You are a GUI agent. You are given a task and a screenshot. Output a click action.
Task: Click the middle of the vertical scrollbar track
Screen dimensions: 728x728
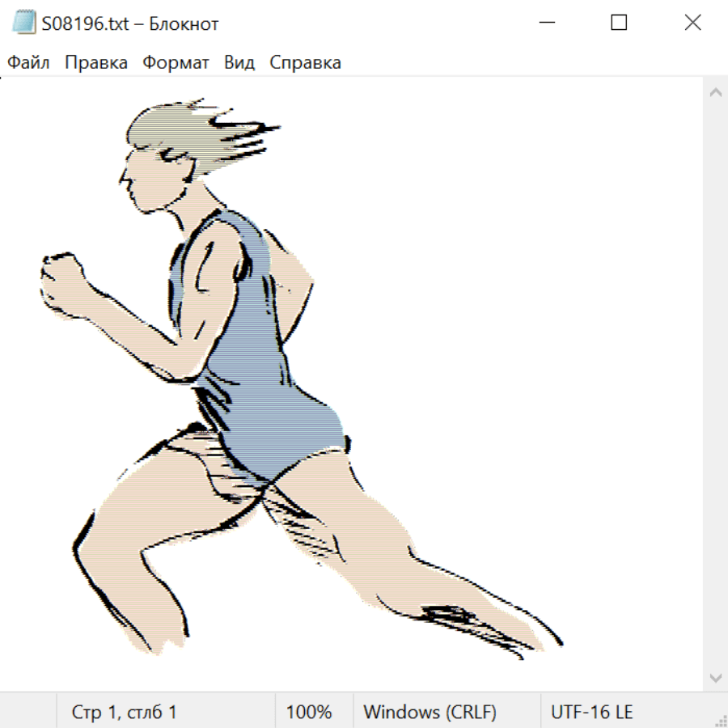tap(715, 384)
